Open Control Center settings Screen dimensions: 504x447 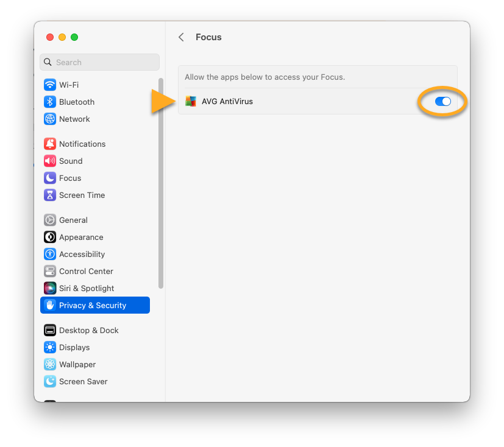pyautogui.click(x=85, y=271)
